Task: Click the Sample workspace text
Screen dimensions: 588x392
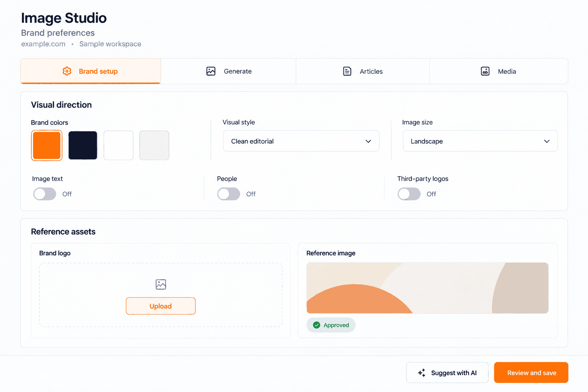Action: (110, 44)
